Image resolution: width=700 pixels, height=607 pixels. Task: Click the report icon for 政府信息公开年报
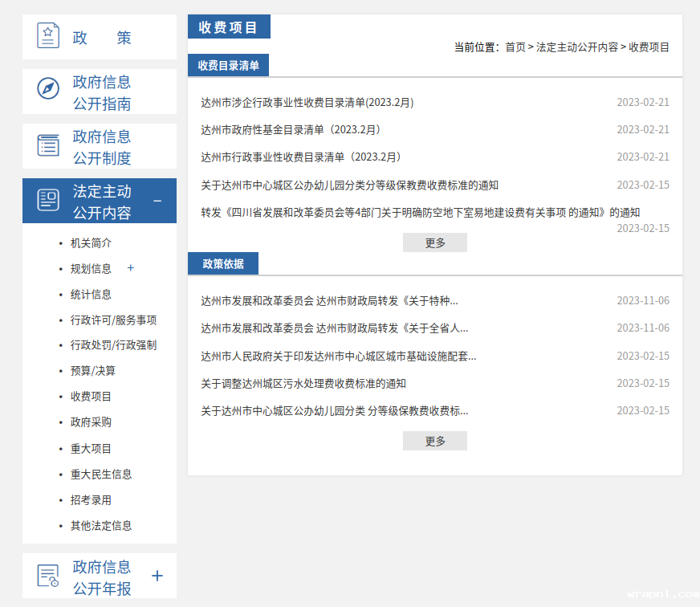48,576
